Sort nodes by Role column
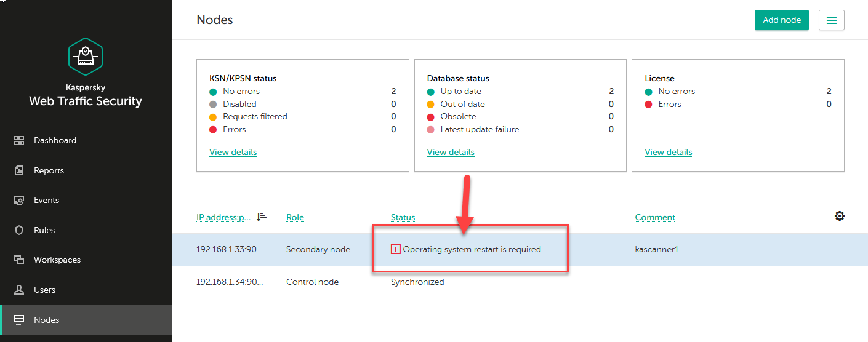 pos(295,217)
